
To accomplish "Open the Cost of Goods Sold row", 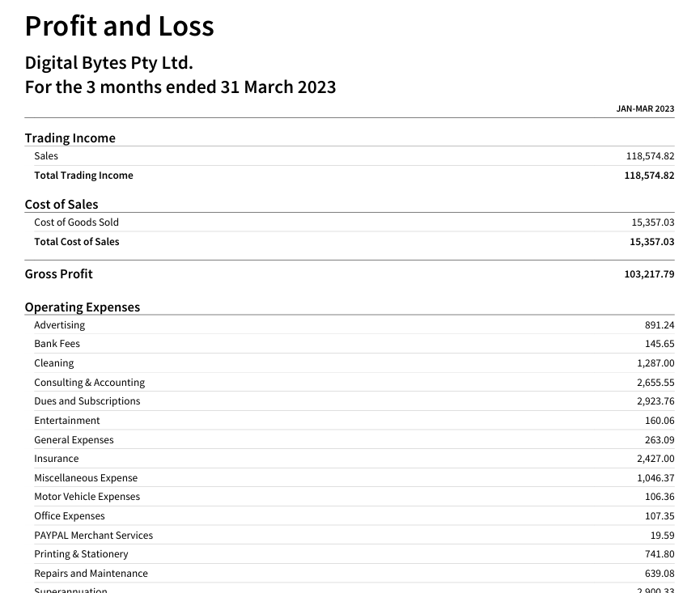I will coord(76,222).
